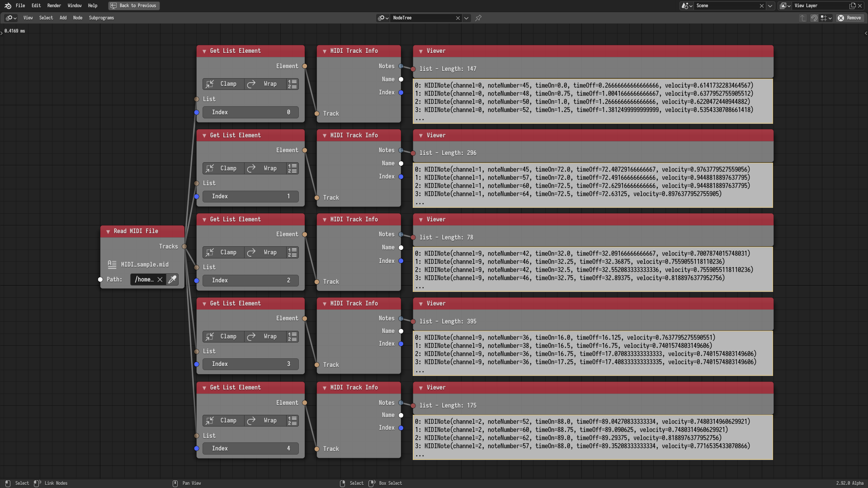Click the view layer browse icon
868x488 pixels.
click(785, 6)
